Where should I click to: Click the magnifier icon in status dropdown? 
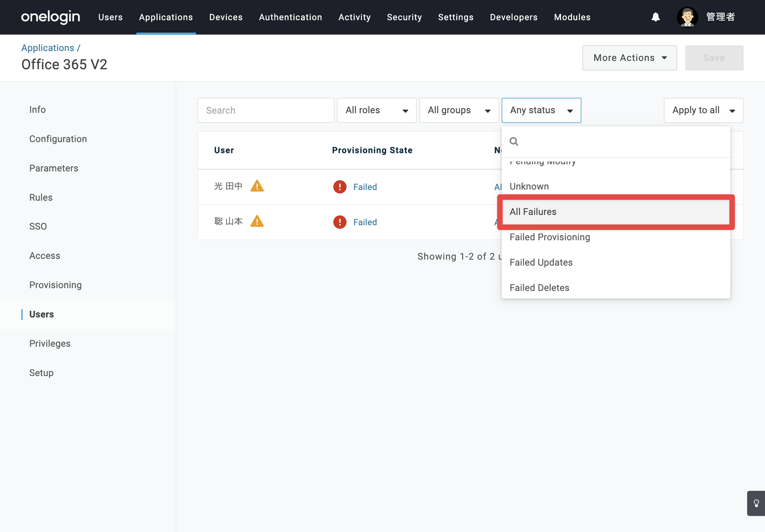click(514, 141)
